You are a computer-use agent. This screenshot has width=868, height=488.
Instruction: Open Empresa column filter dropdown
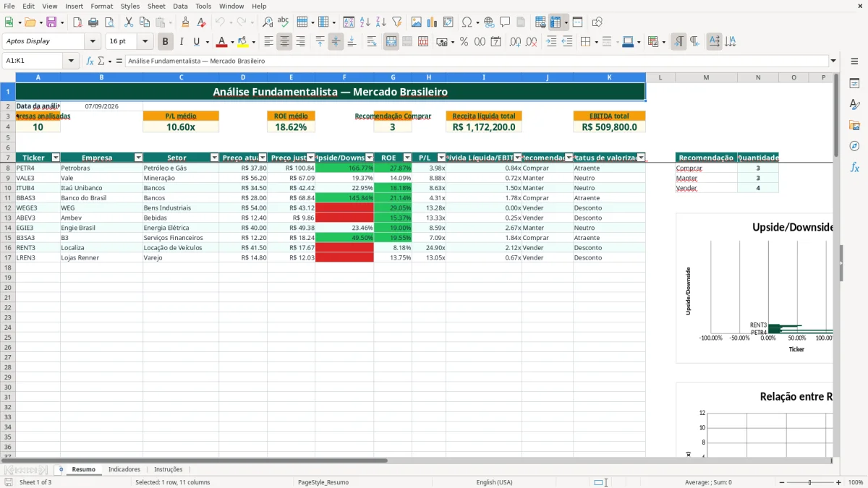pos(138,158)
